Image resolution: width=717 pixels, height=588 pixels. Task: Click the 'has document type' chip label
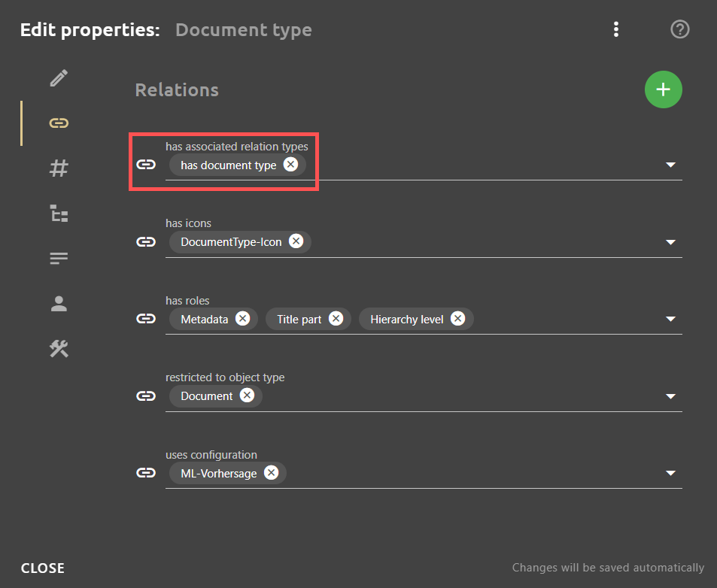(228, 165)
